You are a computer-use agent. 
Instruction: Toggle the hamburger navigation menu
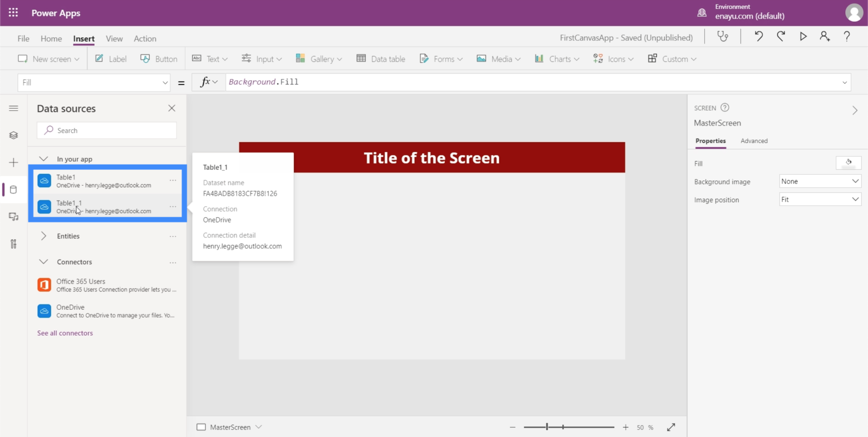pos(14,108)
